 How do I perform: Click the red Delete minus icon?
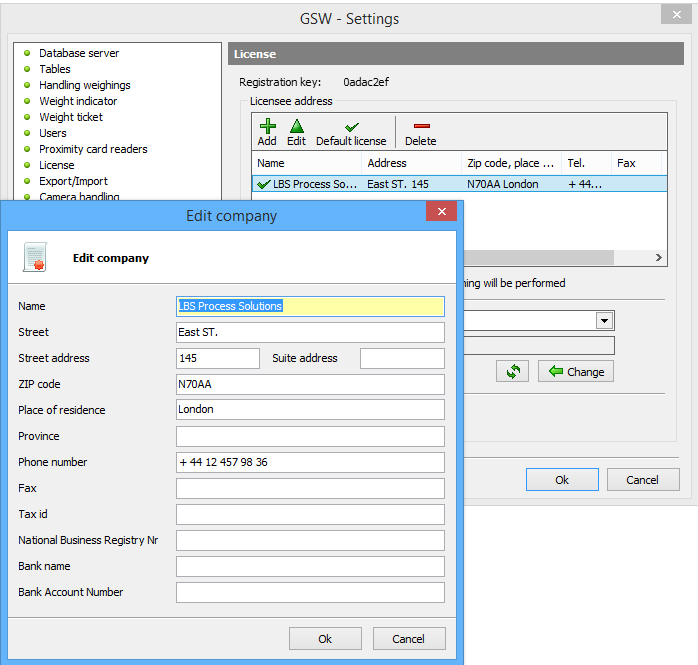(421, 126)
